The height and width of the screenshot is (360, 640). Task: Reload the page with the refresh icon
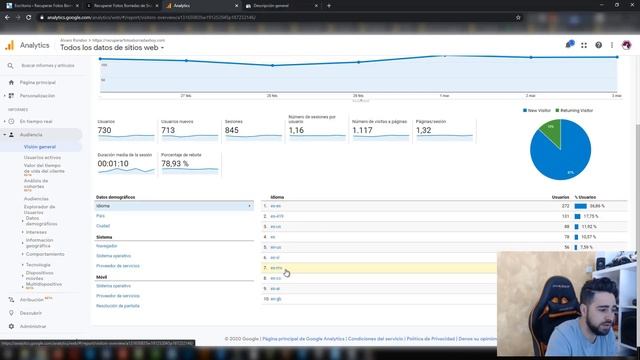point(29,18)
